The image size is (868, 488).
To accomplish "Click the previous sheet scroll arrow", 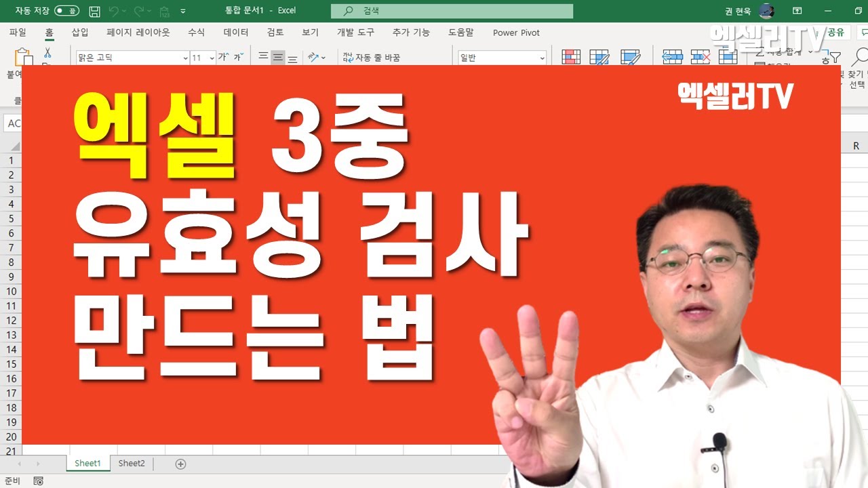I will 19,464.
